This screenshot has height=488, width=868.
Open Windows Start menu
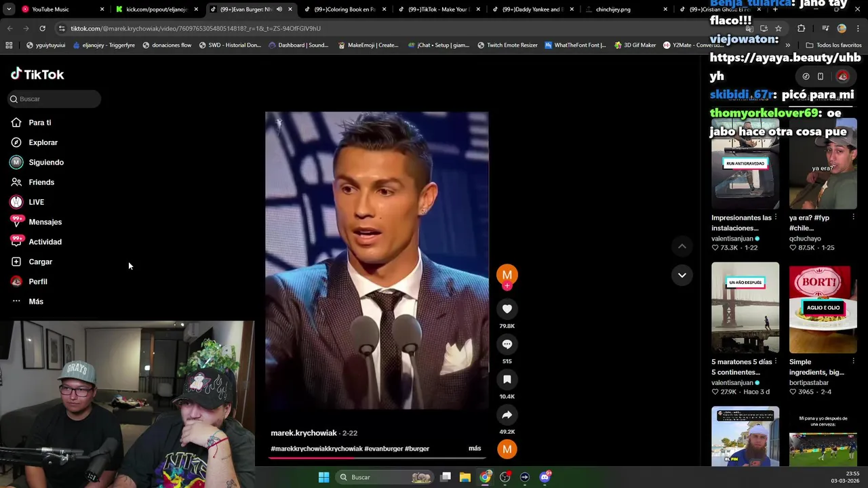point(323,477)
